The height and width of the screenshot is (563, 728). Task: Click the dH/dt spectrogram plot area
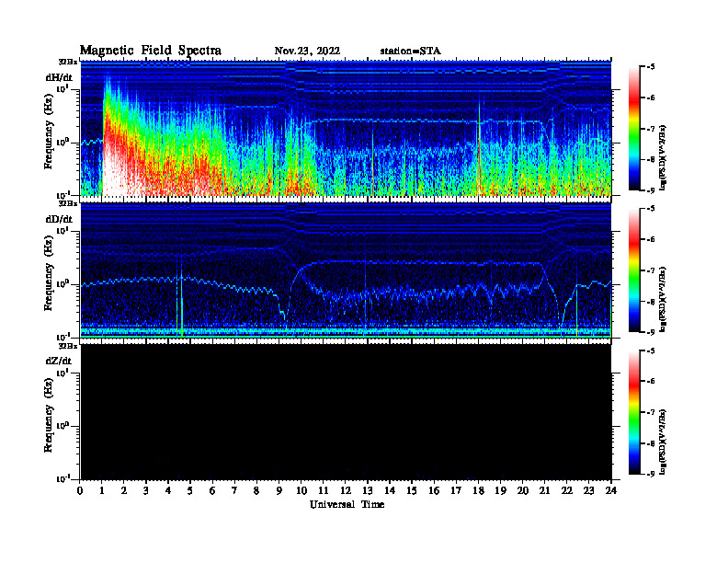tap(346, 128)
